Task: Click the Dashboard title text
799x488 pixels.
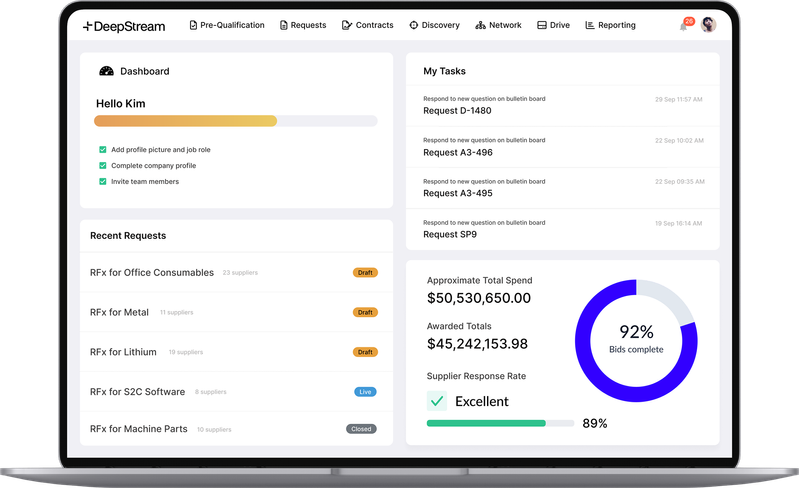Action: (x=145, y=71)
